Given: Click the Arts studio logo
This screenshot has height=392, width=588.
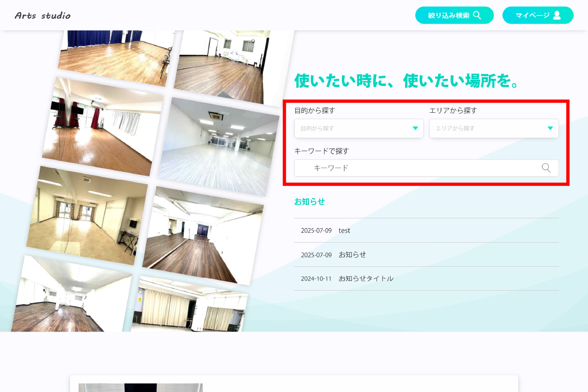Looking at the screenshot, I should [x=42, y=16].
